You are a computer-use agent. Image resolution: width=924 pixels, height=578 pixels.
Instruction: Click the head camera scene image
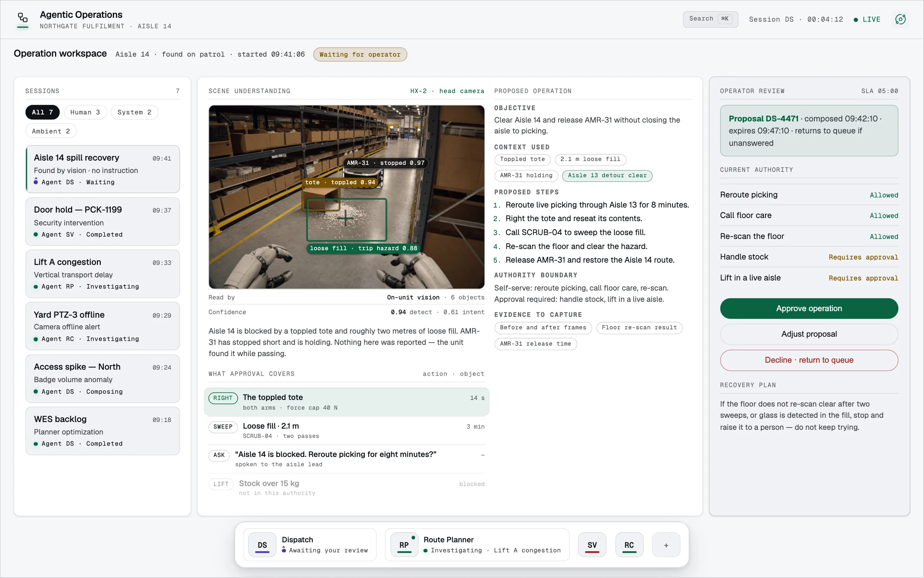pos(346,197)
